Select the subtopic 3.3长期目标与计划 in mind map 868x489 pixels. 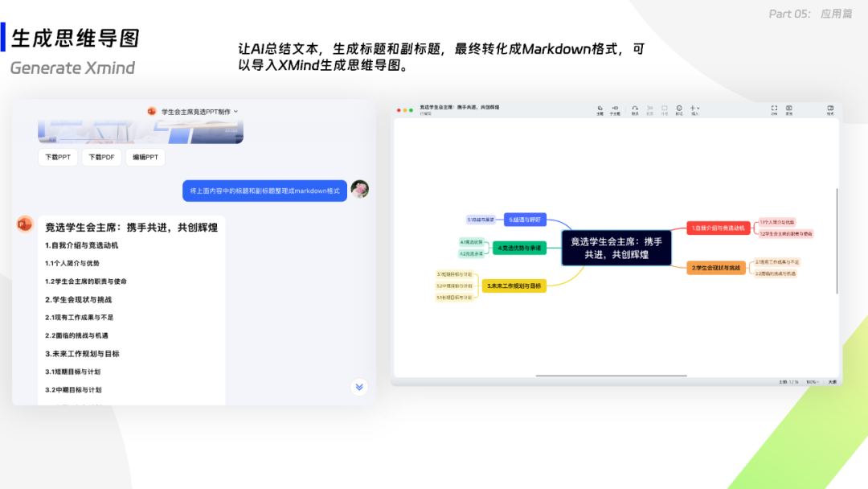454,298
